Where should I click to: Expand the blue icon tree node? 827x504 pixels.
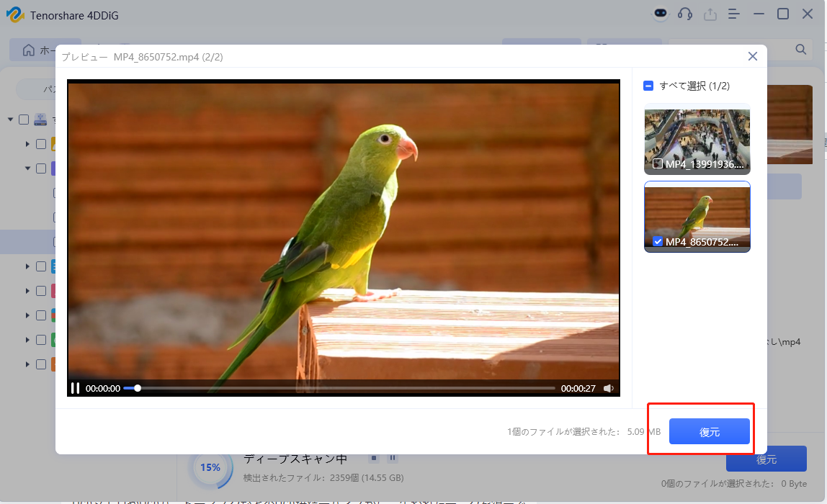coord(27,266)
